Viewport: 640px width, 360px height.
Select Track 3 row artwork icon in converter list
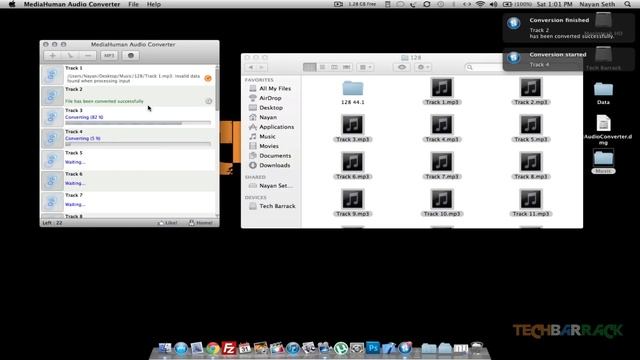[x=52, y=117]
